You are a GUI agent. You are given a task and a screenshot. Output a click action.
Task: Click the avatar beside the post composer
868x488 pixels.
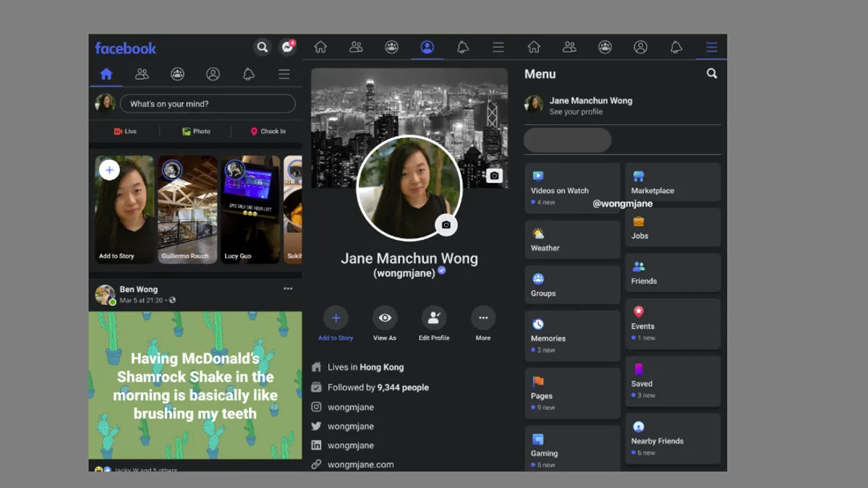(106, 103)
